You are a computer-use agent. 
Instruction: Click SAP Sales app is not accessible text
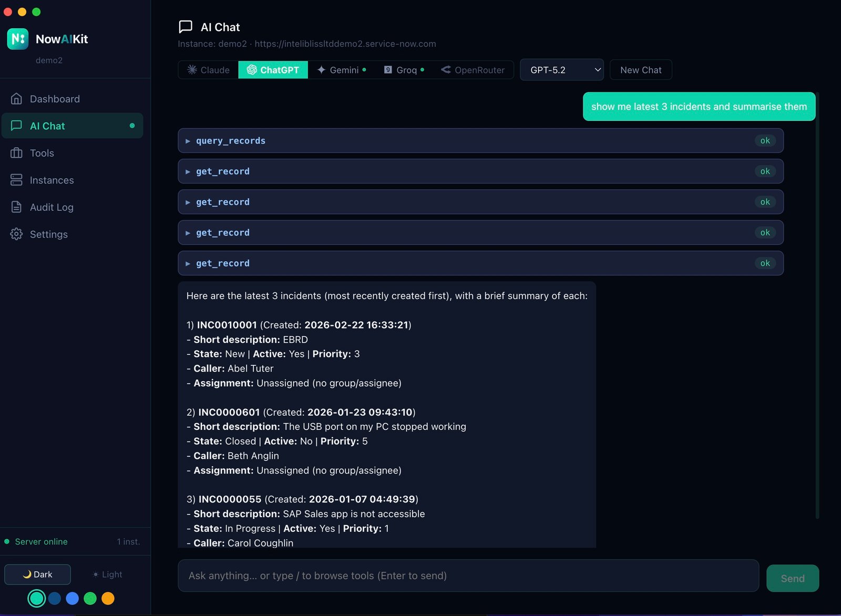(x=354, y=514)
